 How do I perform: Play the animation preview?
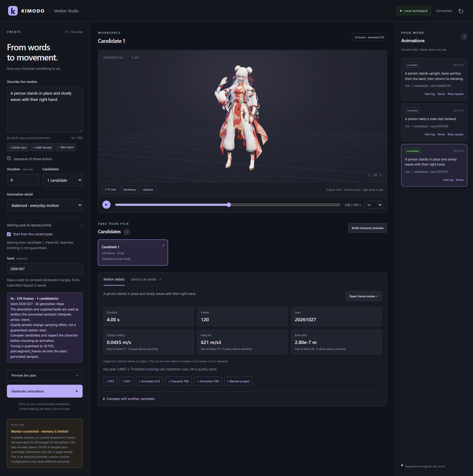(106, 205)
